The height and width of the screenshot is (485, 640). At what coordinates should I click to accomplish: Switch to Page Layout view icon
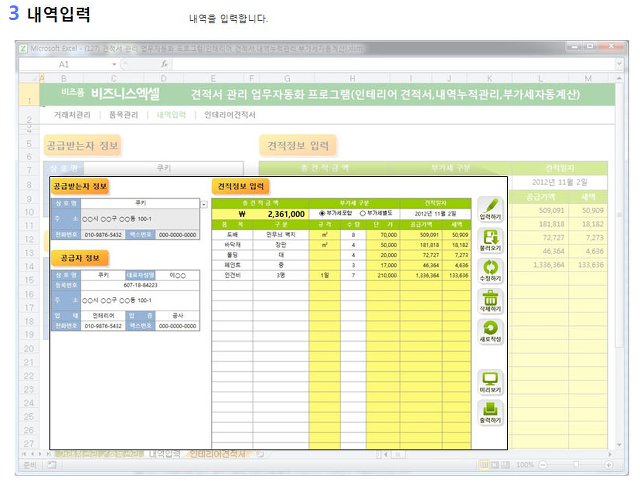495,465
